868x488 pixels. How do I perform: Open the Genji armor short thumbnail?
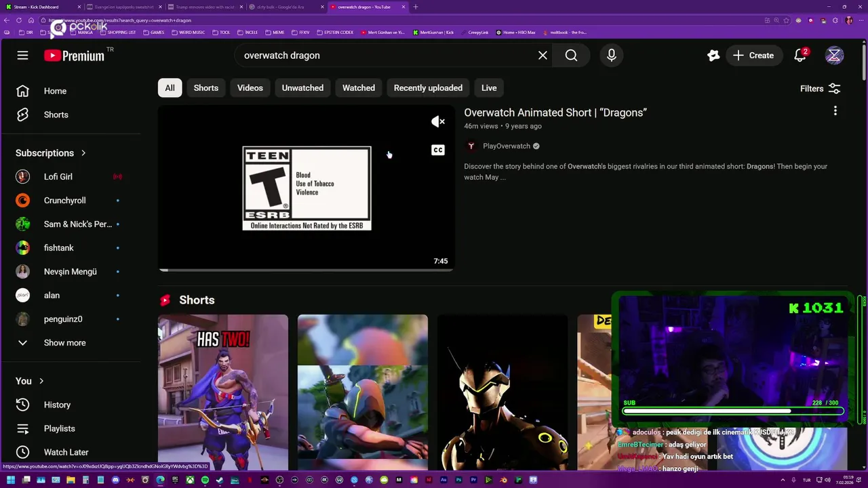pyautogui.click(x=502, y=392)
